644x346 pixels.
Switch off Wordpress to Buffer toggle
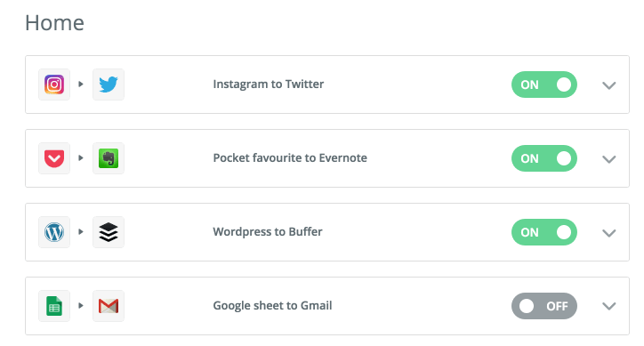pyautogui.click(x=544, y=232)
